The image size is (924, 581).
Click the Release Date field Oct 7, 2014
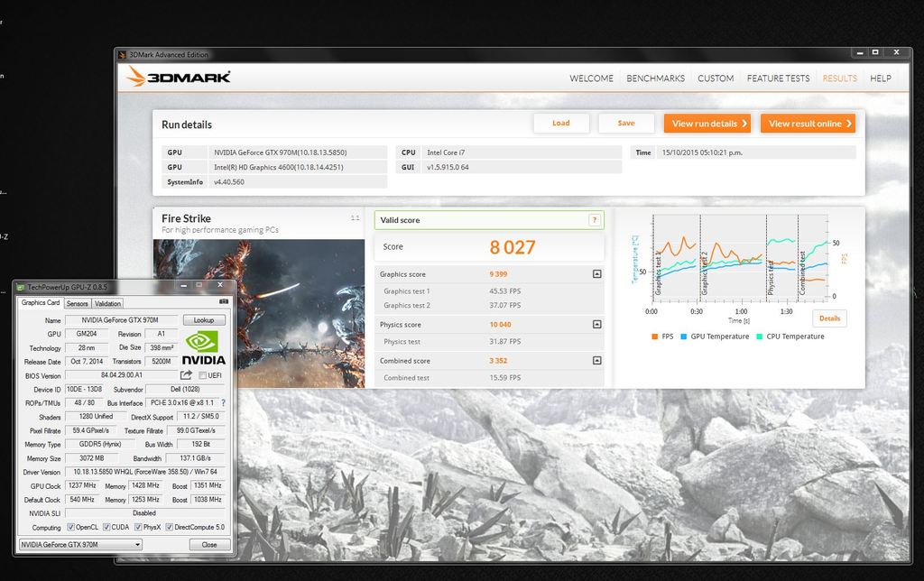(87, 361)
